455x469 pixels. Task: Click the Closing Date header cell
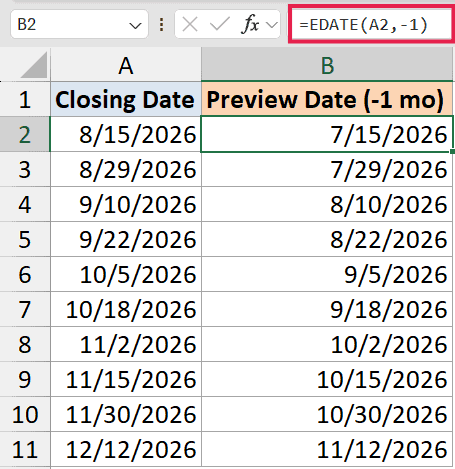coord(126,99)
